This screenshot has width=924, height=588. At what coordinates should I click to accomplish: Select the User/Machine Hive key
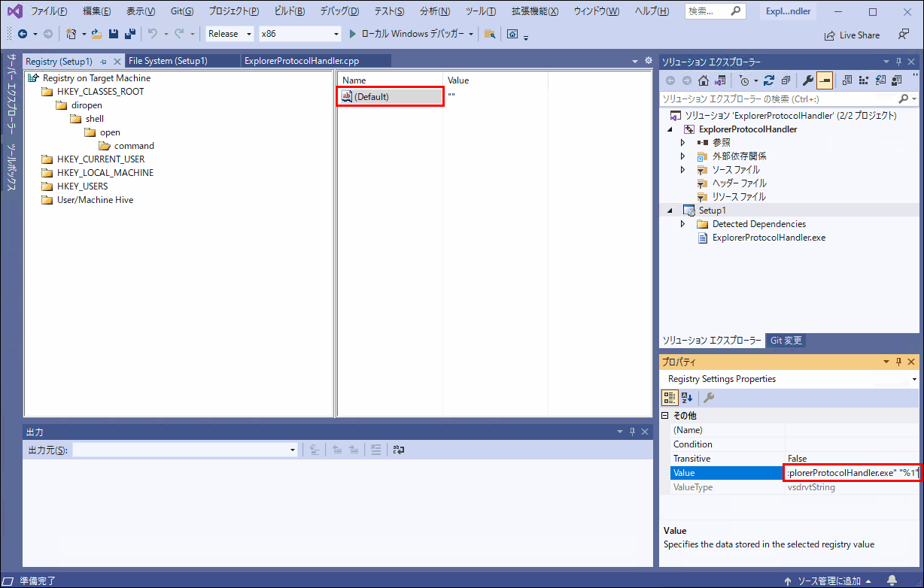tap(95, 200)
